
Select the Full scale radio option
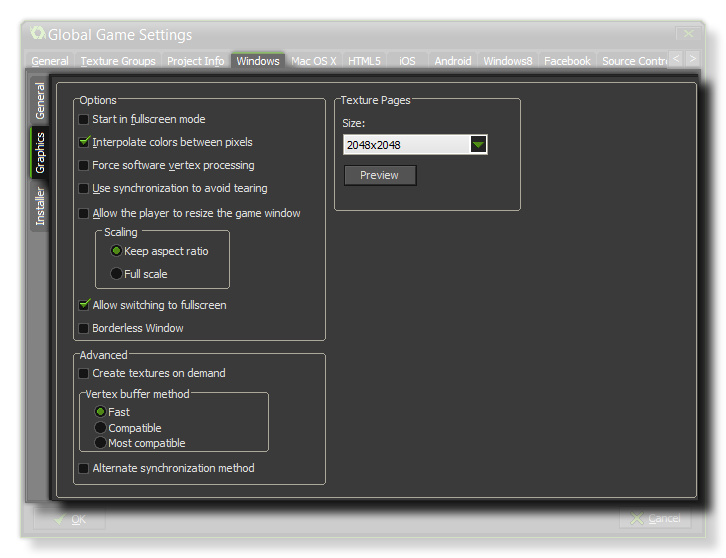116,274
